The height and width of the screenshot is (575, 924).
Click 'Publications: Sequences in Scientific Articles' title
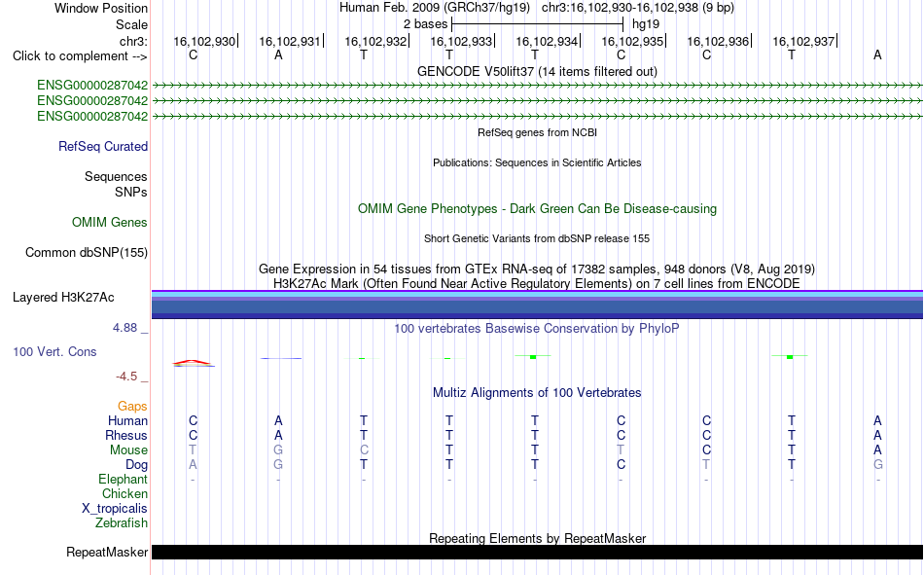click(537, 162)
